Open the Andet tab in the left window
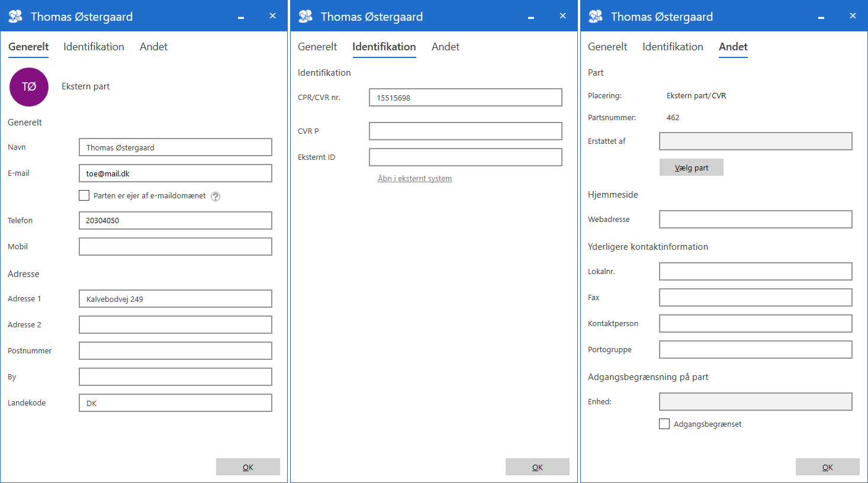Viewport: 868px width, 483px height. tap(153, 47)
